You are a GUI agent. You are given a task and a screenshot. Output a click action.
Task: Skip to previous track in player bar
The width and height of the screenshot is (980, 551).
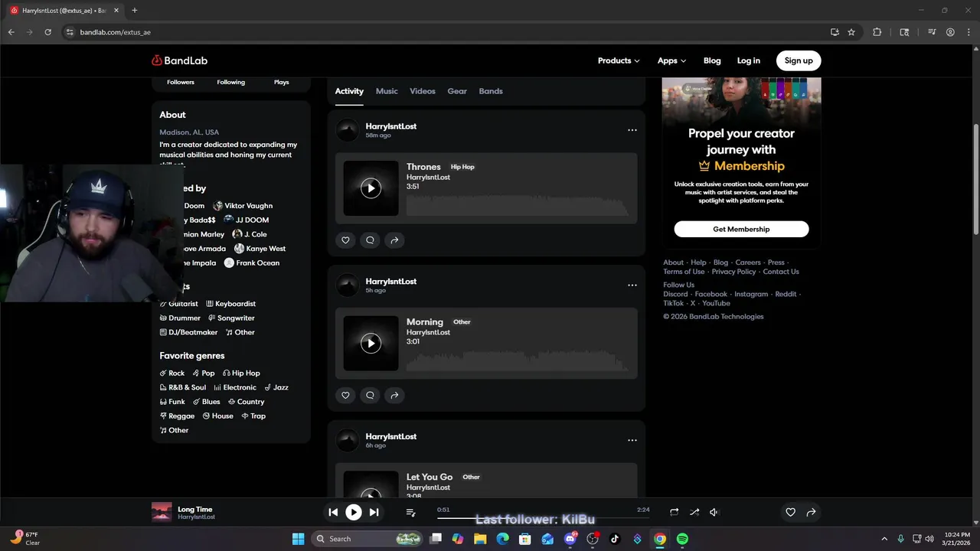(333, 513)
